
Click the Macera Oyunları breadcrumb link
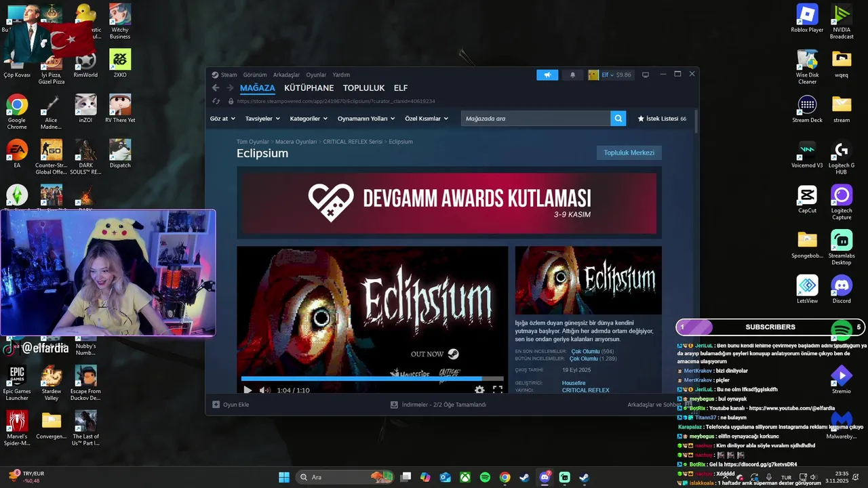tap(296, 142)
